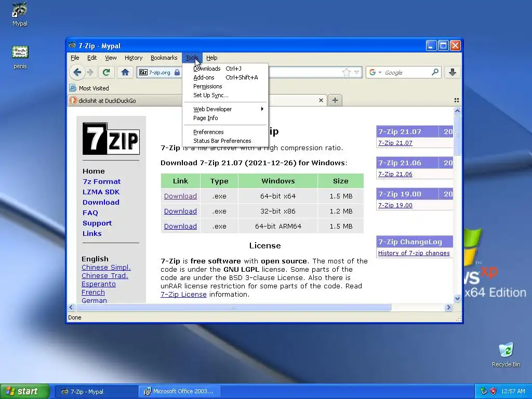Open the FAQ sidebar link
The height and width of the screenshot is (399, 532).
point(90,212)
